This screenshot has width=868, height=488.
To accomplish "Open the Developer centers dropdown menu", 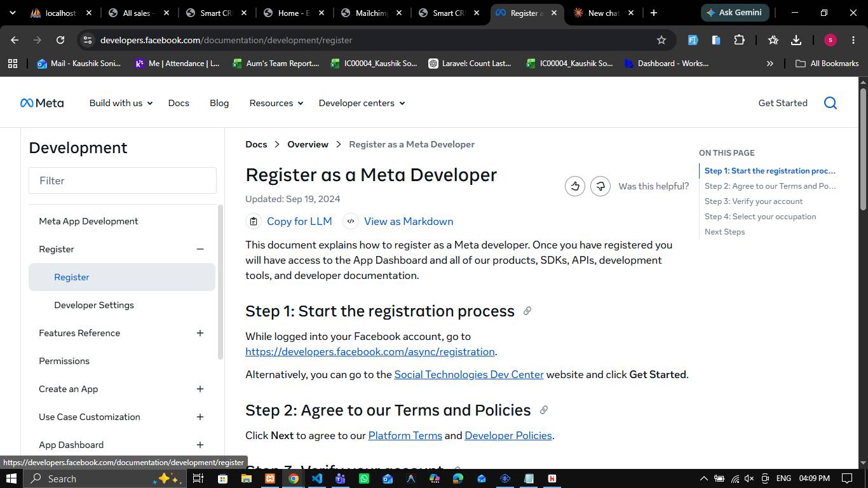I will click(x=362, y=103).
